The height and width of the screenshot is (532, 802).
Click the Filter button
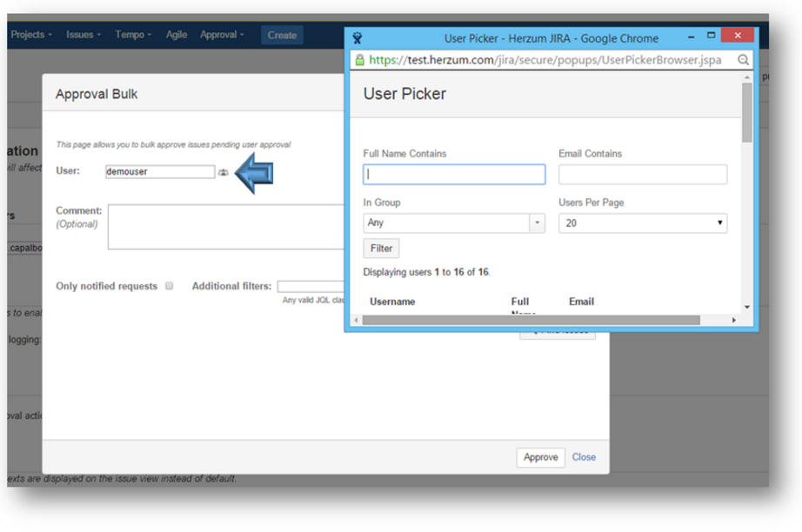[x=381, y=249]
